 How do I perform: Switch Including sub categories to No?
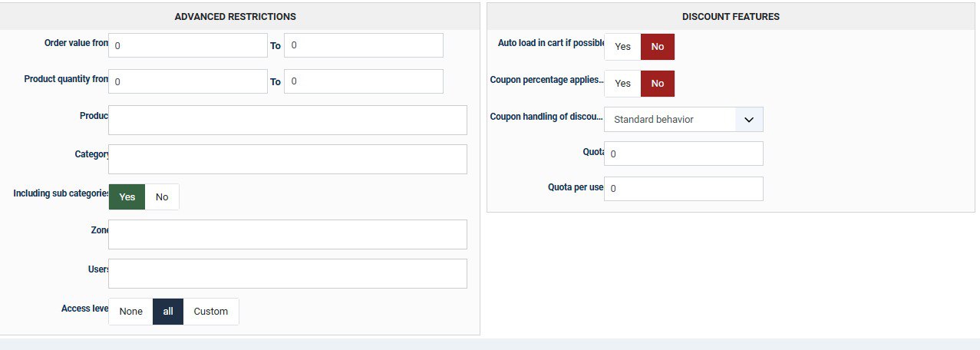pyautogui.click(x=162, y=197)
